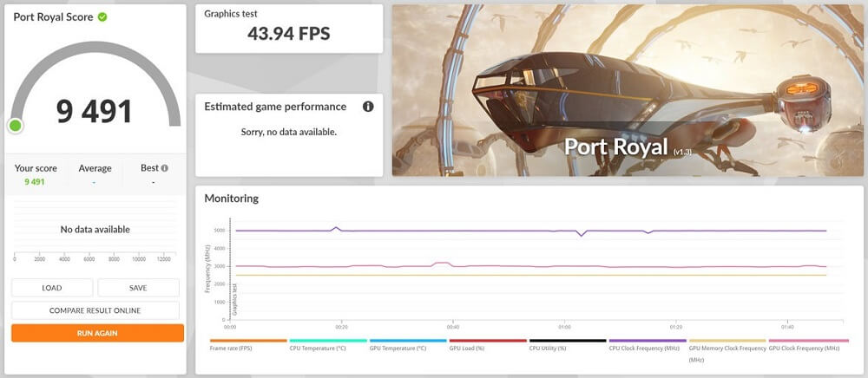Click the 'No data available' chart text

(x=95, y=230)
